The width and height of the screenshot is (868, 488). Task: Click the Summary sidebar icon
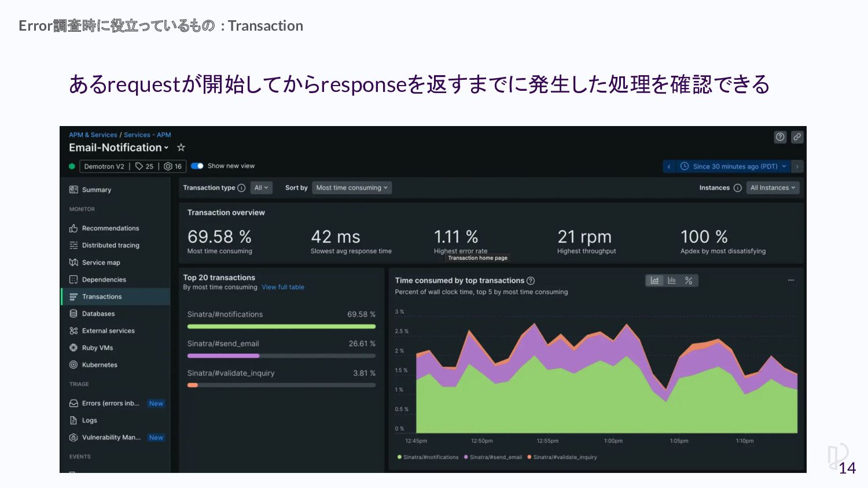(x=73, y=190)
